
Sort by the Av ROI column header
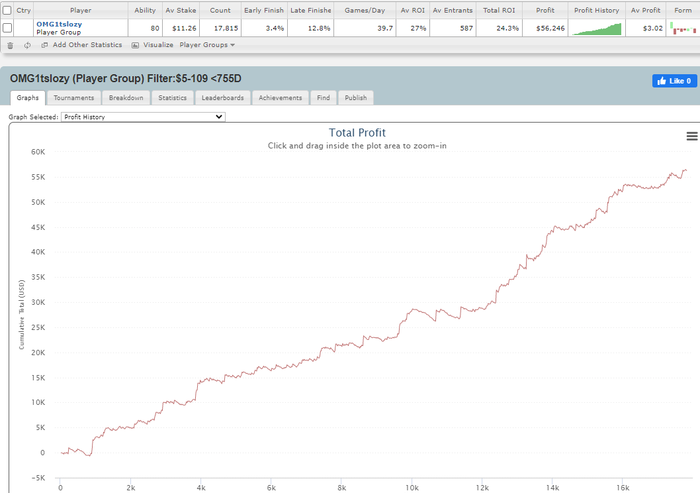click(412, 10)
